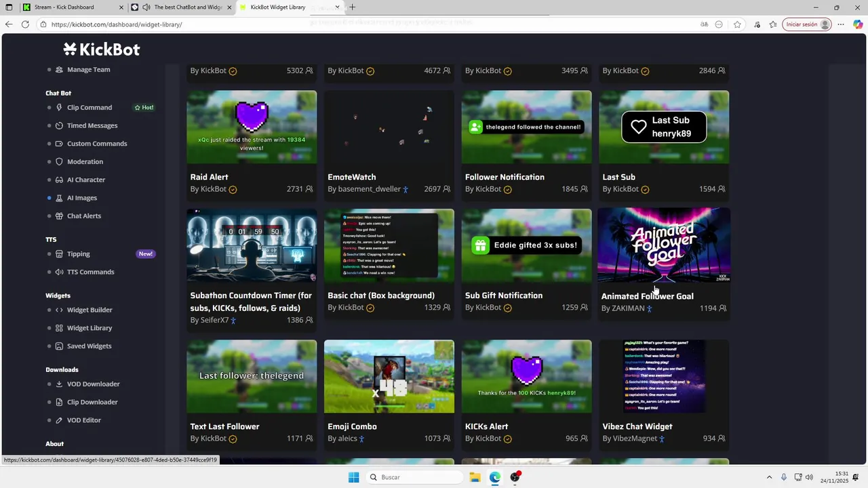Click the Iniciar sesión button
The height and width of the screenshot is (488, 868).
pos(806,24)
